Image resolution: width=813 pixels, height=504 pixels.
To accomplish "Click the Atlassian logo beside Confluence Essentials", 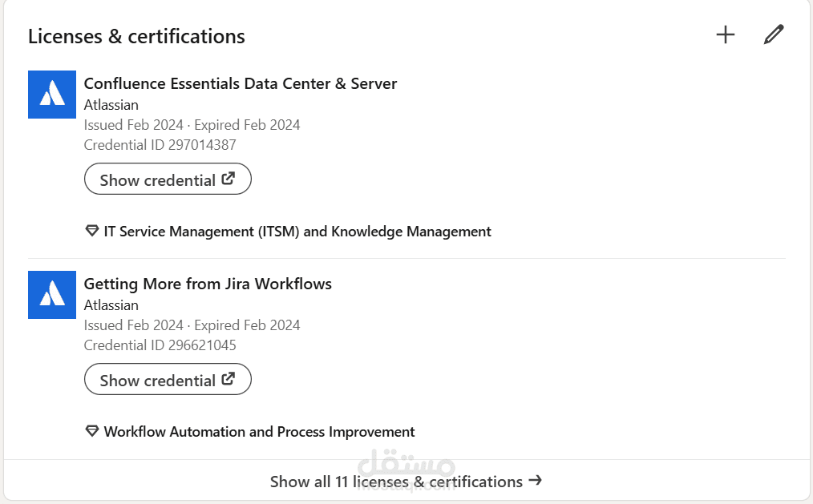I will pyautogui.click(x=52, y=95).
